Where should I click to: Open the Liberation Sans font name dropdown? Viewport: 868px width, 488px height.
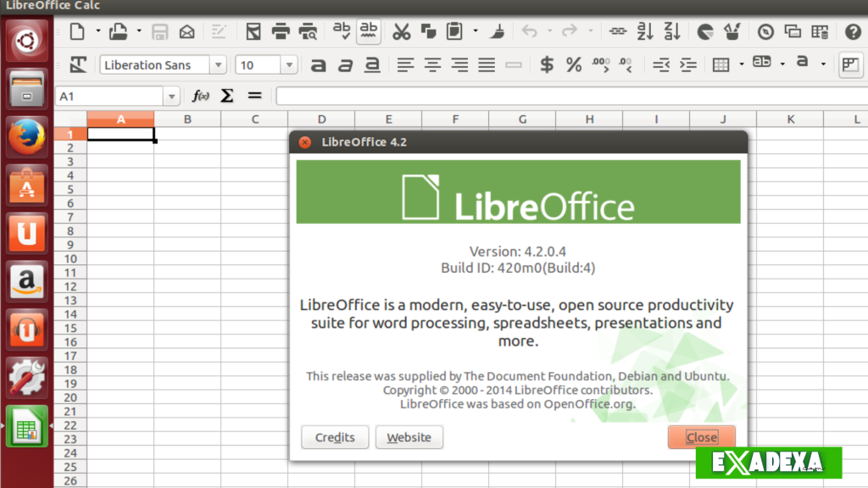pos(217,64)
